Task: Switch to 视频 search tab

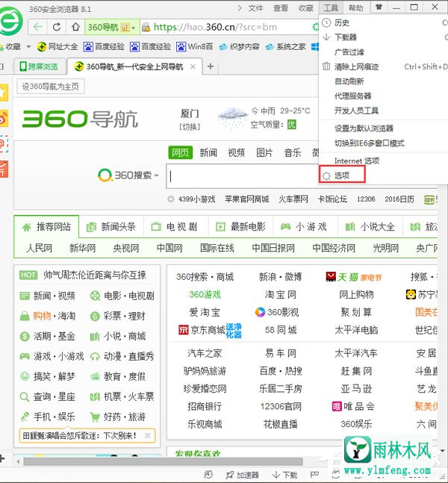Action: click(237, 152)
